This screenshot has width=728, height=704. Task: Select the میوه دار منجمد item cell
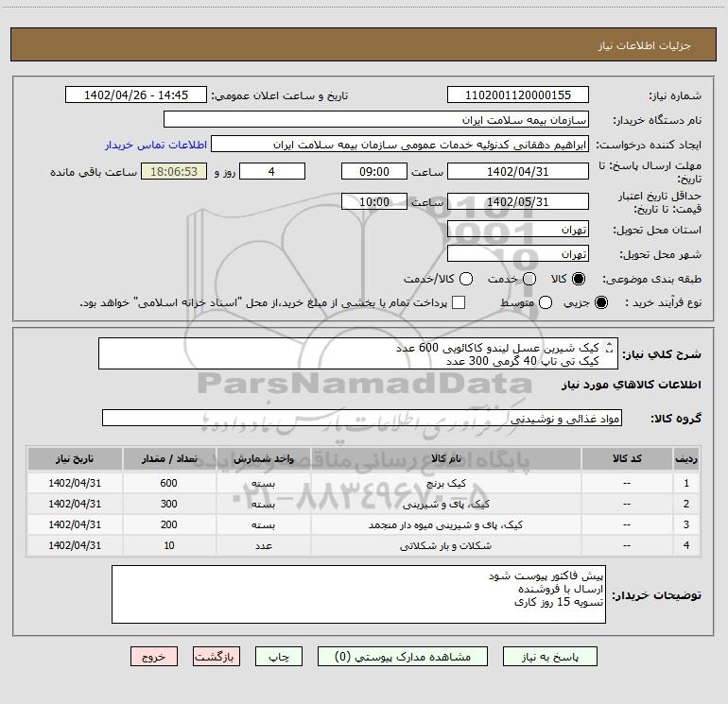[445, 524]
